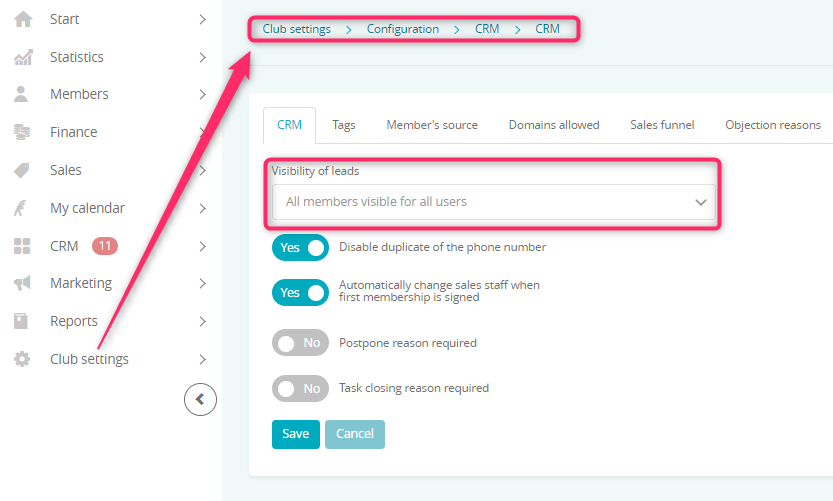833x501 pixels.
Task: Click the Club settings gear icon
Action: 22,359
